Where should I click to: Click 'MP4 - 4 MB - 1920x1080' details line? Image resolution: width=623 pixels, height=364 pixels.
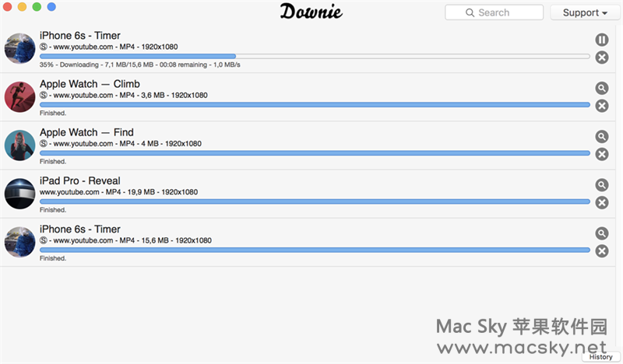point(160,144)
